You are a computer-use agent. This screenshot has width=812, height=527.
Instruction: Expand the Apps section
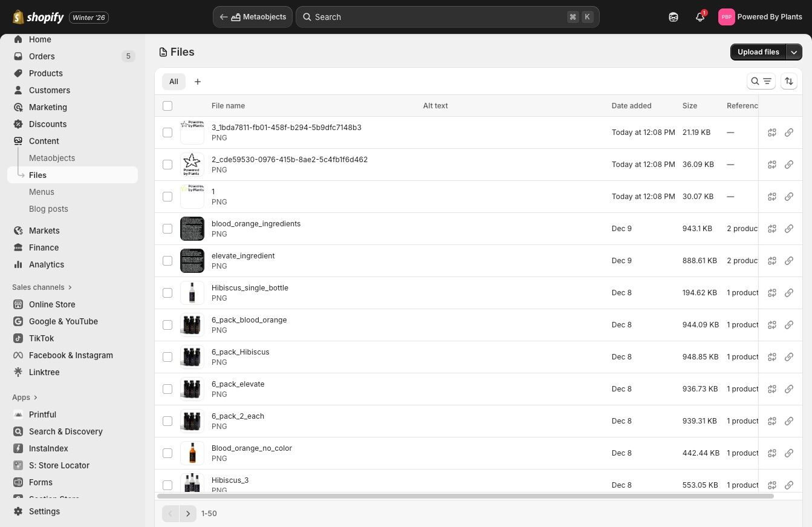pos(25,398)
